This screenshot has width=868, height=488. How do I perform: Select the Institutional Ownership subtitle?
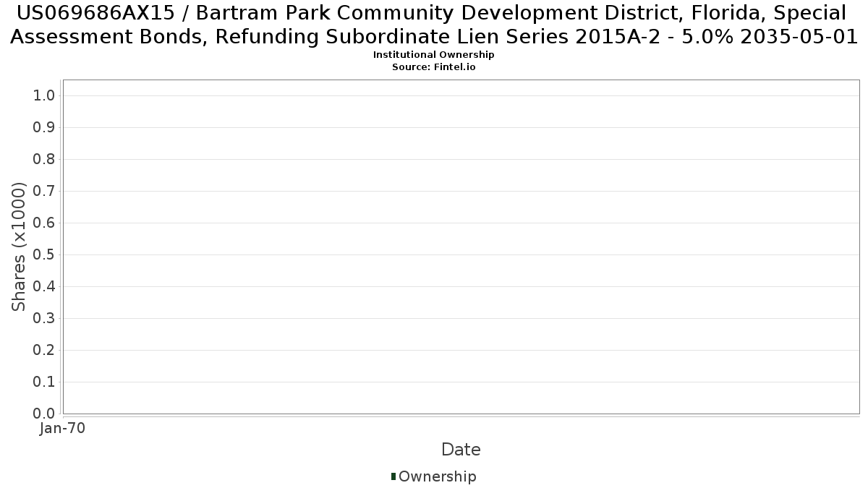click(433, 55)
